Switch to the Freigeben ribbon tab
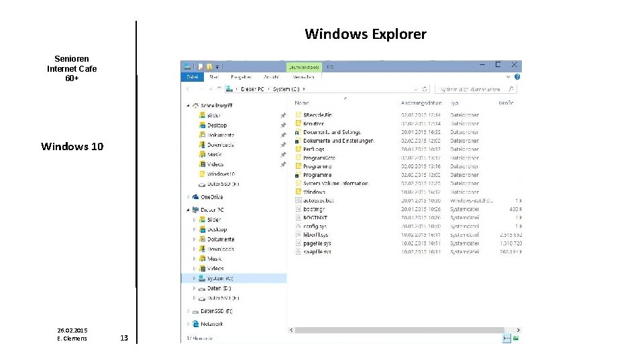 241,76
